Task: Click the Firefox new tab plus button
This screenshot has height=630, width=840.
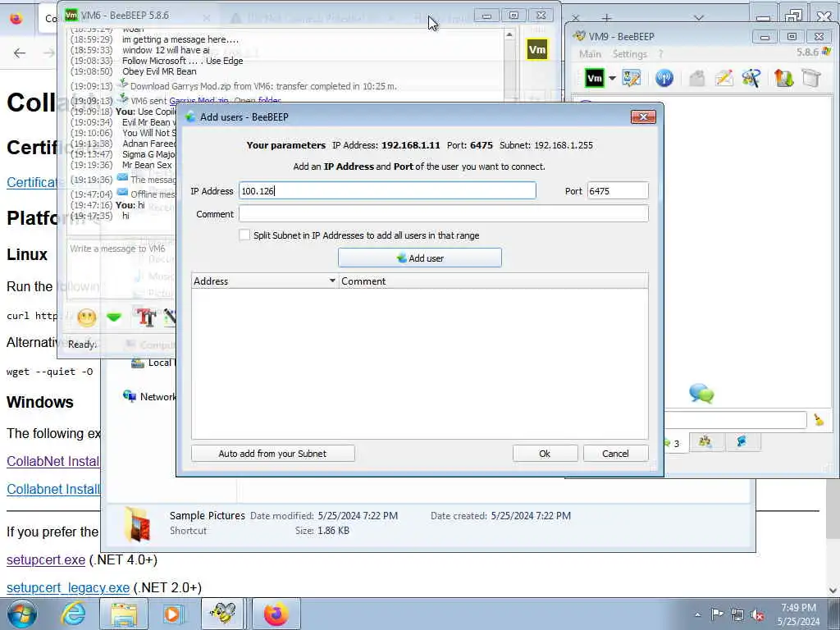Action: [x=606, y=18]
